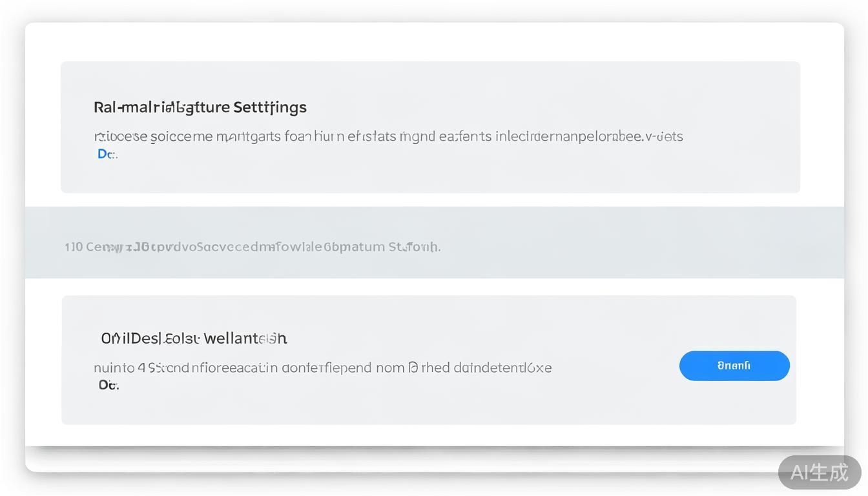The image size is (868, 496).
Task: Click the word "St.fonh." ending the banner
Action: point(414,247)
